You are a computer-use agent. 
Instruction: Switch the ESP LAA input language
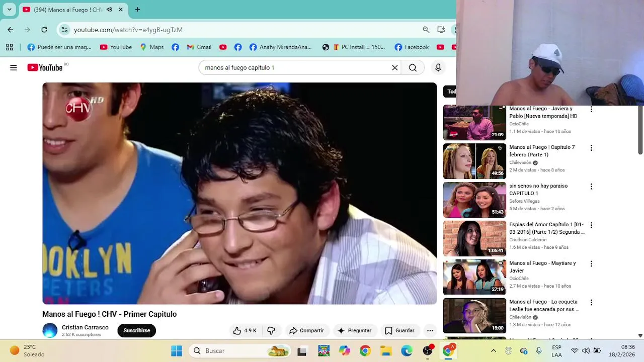[x=556, y=351]
